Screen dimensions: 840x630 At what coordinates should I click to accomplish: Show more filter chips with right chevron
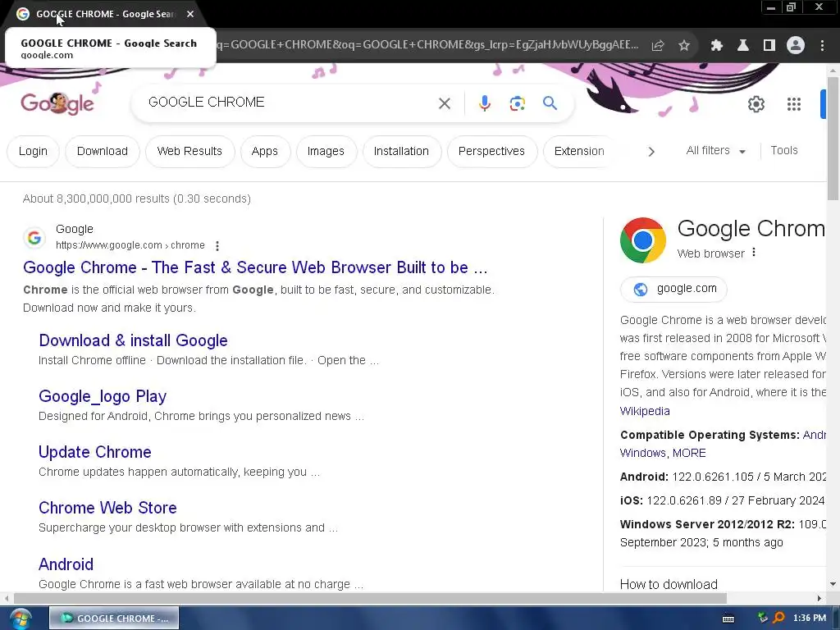(x=651, y=152)
